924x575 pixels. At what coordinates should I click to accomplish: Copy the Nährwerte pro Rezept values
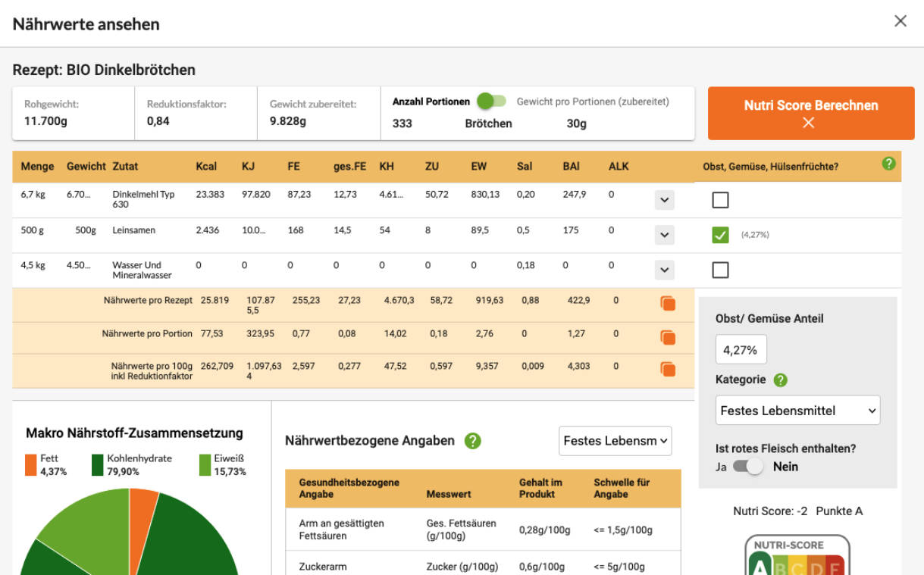(668, 303)
